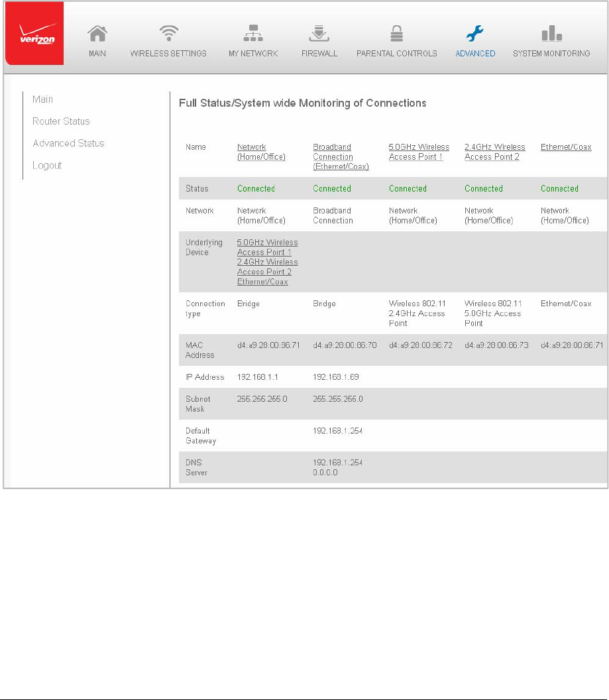The image size is (609, 700).
Task: Click the IP address 192.168.1.69
Action: 335,377
